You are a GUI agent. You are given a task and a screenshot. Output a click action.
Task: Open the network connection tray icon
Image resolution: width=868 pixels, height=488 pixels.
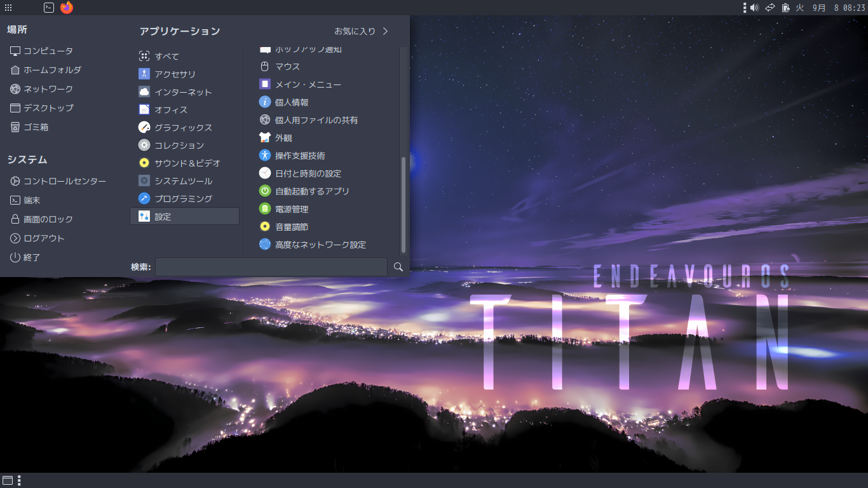[770, 8]
